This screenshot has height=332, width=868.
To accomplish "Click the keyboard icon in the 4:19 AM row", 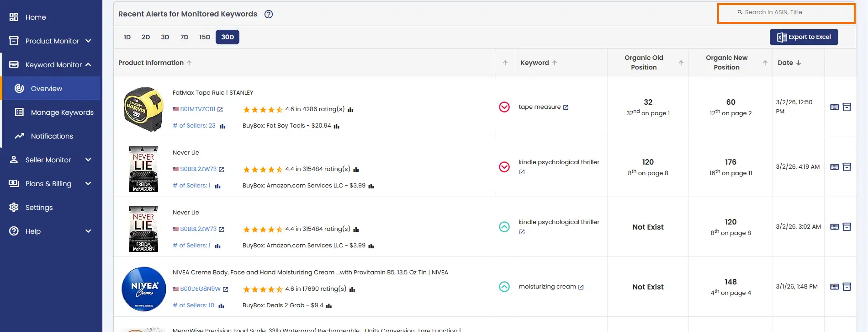I will click(834, 167).
